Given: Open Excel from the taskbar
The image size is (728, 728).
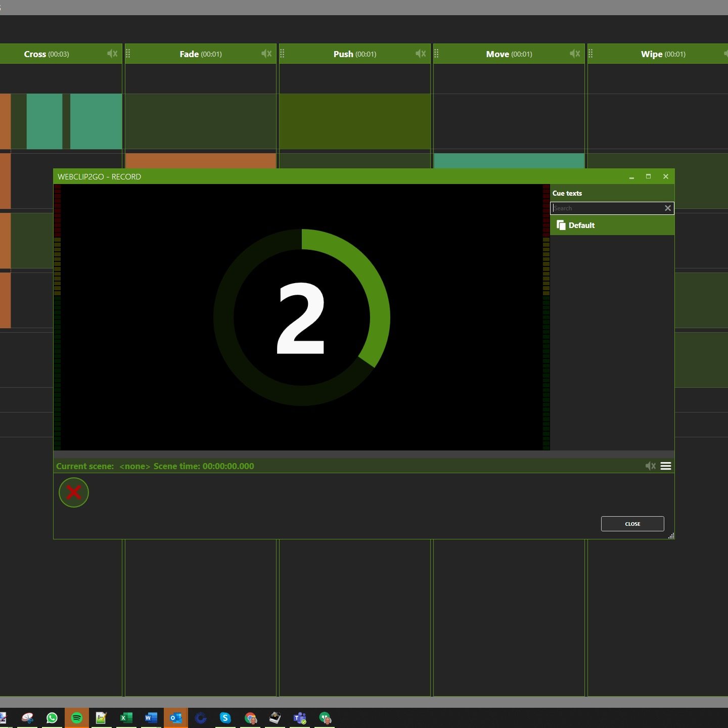Looking at the screenshot, I should click(x=126, y=718).
